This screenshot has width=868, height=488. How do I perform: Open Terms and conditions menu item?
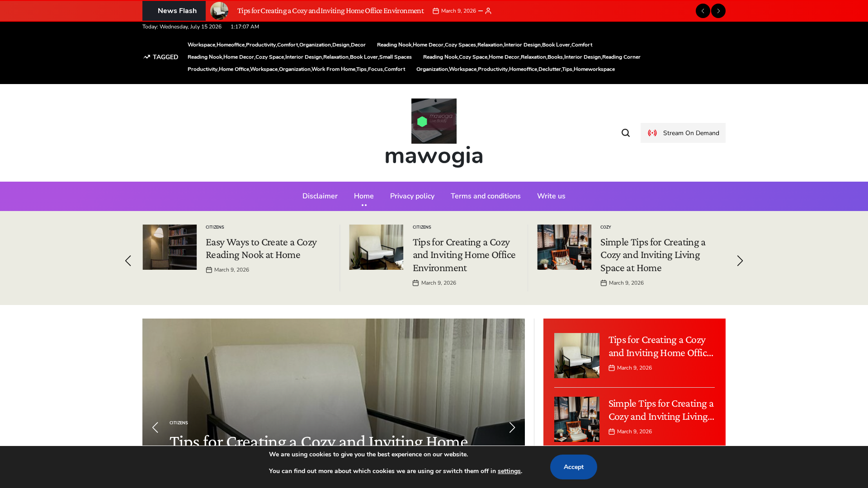486,196
